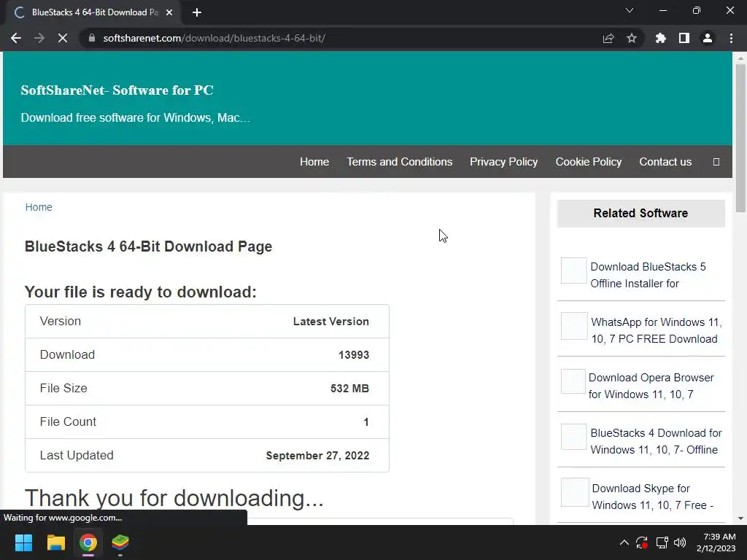Open BlueStacks 4 Download for Windows link
Viewport: 747px width, 560px height.
coord(656,441)
